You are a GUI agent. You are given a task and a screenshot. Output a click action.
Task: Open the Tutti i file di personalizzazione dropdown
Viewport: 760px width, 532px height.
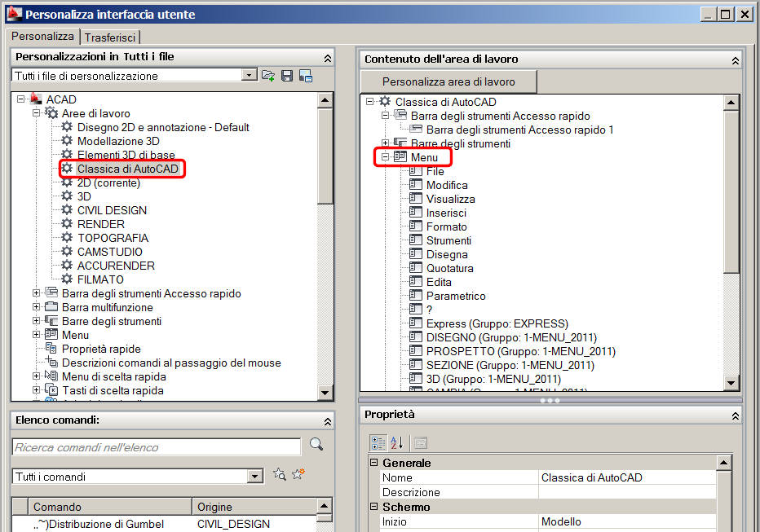(250, 75)
